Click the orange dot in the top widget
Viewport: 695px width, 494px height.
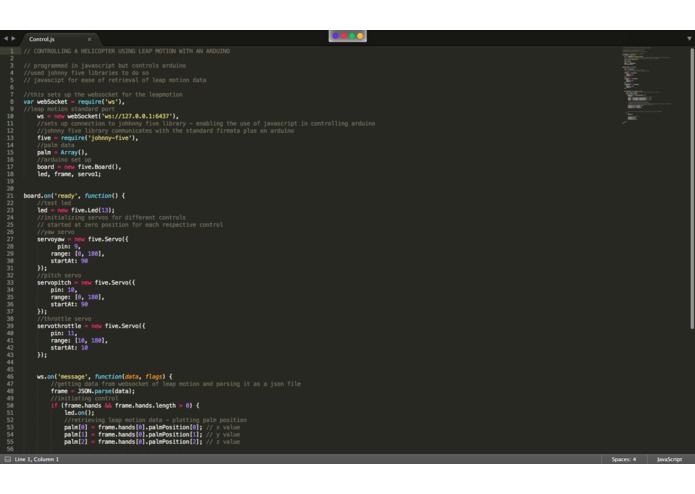[x=360, y=36]
